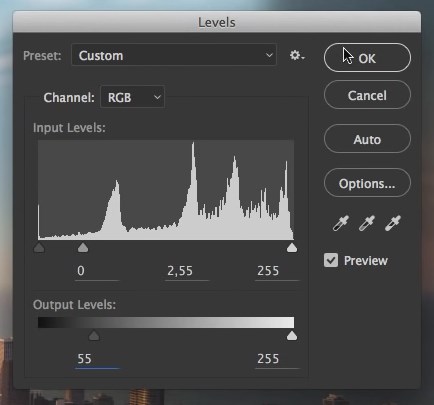Select the gray point eyedropper
The image size is (434, 405).
pyautogui.click(x=367, y=223)
